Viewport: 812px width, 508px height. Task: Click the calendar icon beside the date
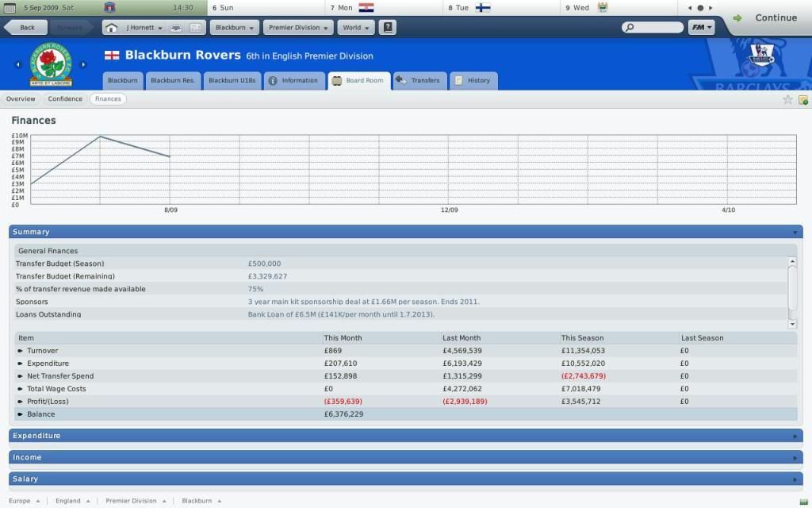[x=10, y=8]
